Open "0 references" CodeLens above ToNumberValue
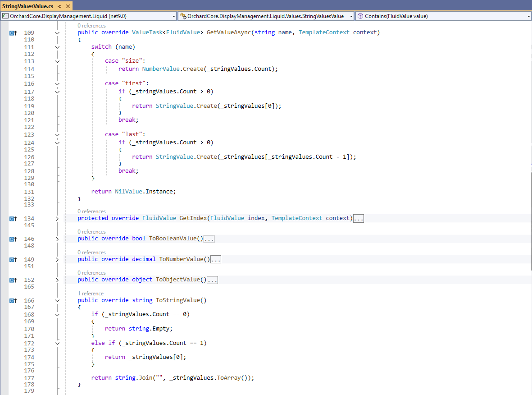The width and height of the screenshot is (532, 395). tap(91, 253)
